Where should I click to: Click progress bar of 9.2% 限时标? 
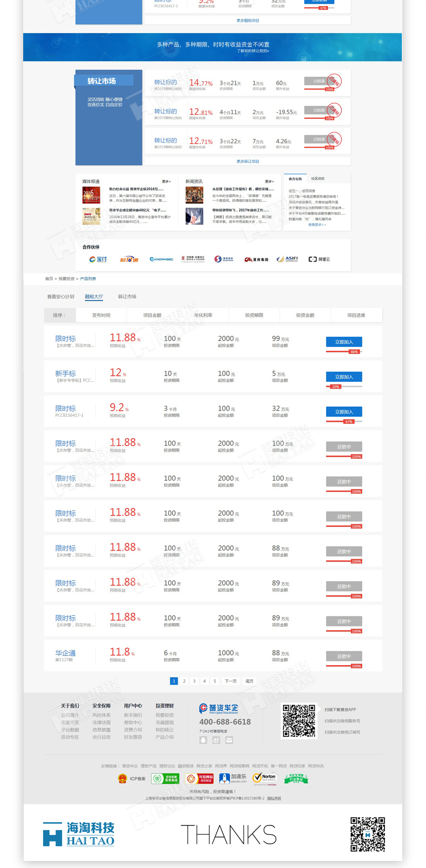tap(344, 421)
